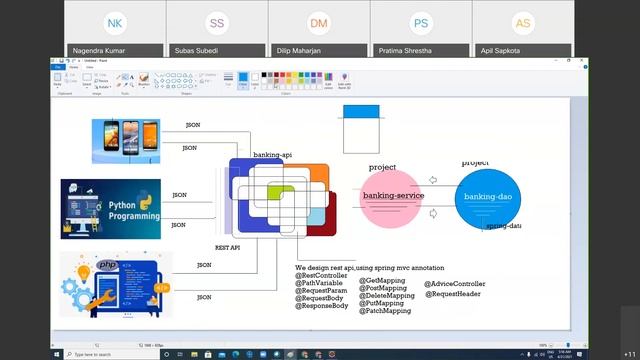Viewport: 640px width, 360px height.
Task: Select Subas Subedi participant tile
Action: pos(217,28)
